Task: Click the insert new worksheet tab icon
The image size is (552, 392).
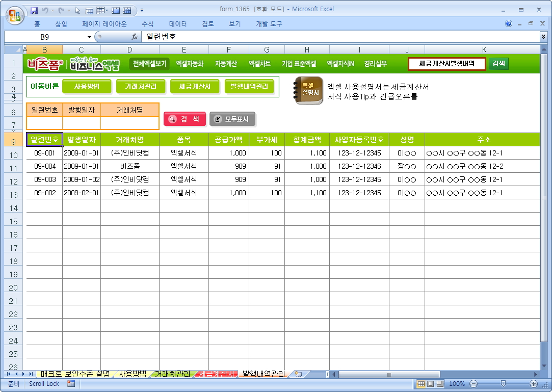Action: pyautogui.click(x=298, y=374)
